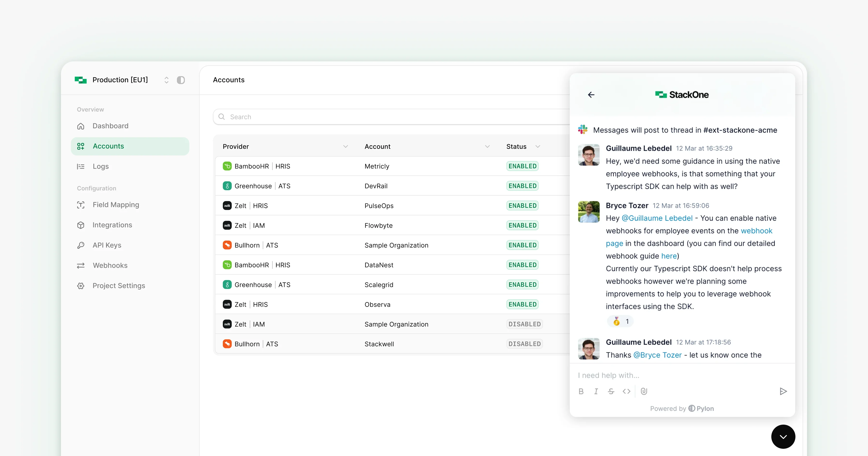868x456 pixels.
Task: Toggle the theme with the contrast icon
Action: (x=181, y=80)
